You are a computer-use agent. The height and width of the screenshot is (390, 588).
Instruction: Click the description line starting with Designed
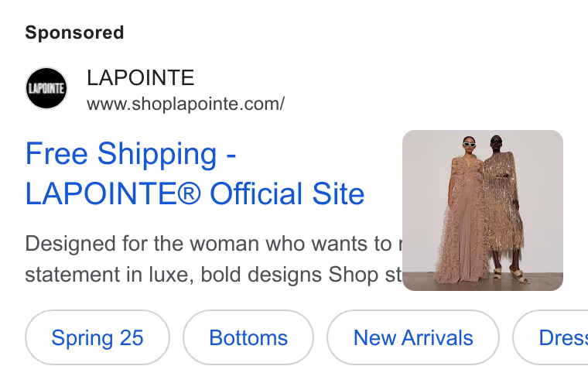pyautogui.click(x=214, y=244)
